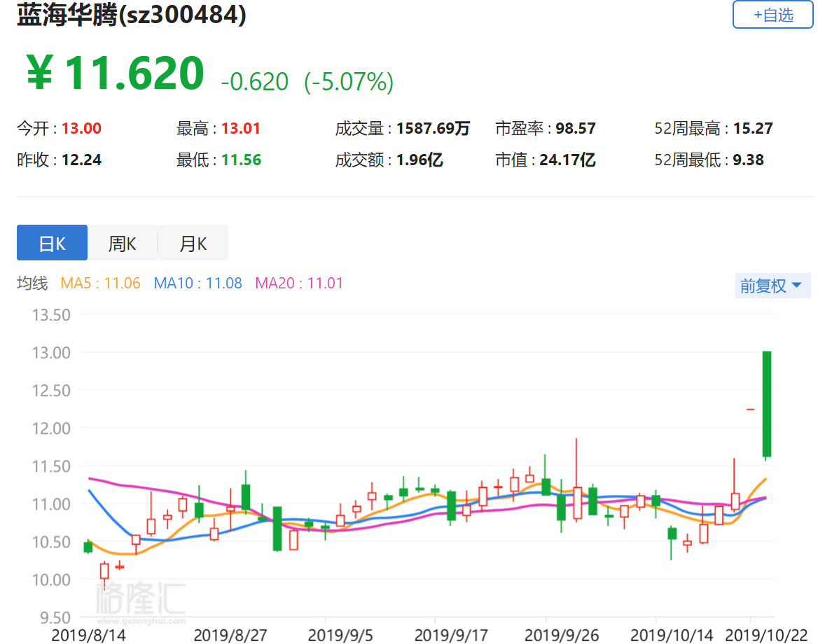Click percent change (-5.07%)

click(x=349, y=82)
